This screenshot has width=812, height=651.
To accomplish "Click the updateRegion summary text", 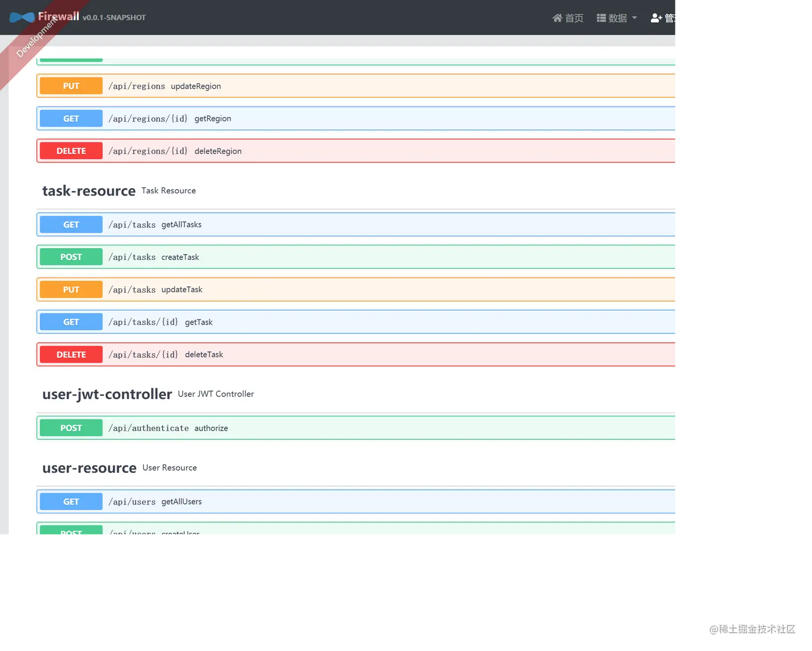I will click(196, 86).
